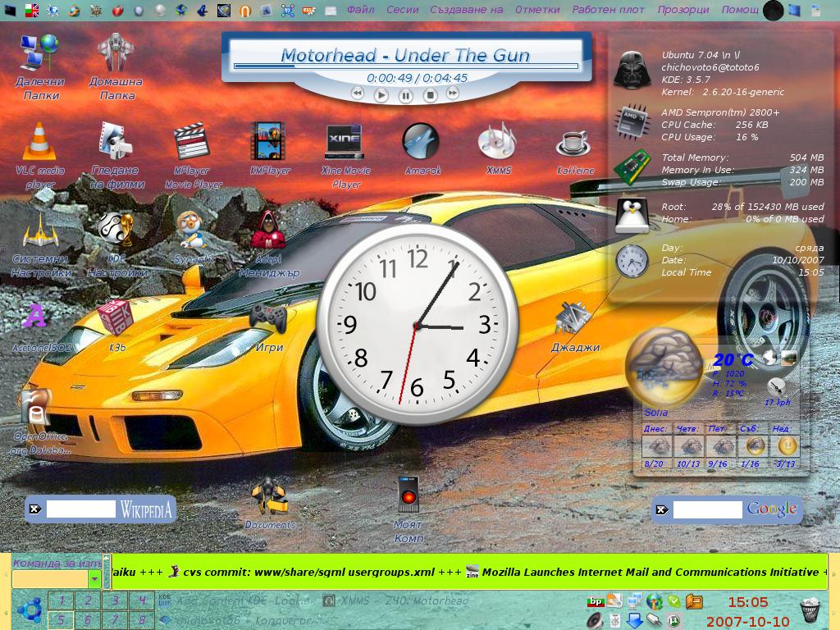Open Гледане на филми icon
This screenshot has height=630, width=840.
[x=115, y=141]
